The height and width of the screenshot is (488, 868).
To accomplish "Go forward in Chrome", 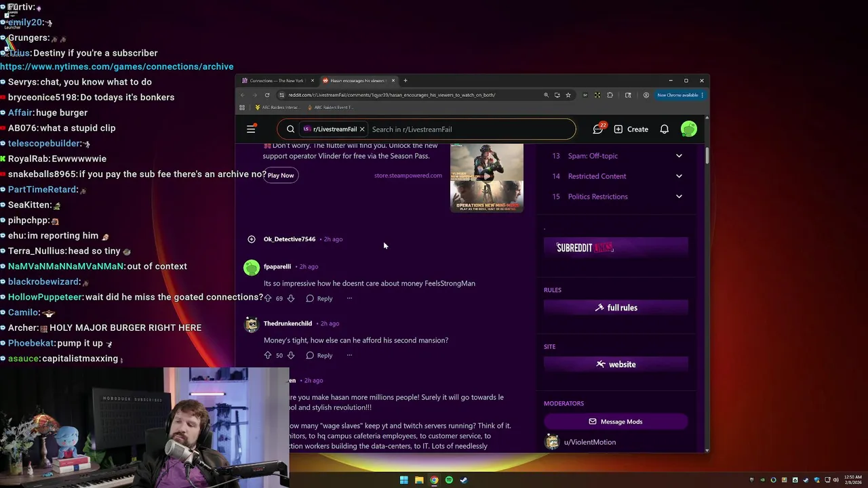I will coord(255,95).
